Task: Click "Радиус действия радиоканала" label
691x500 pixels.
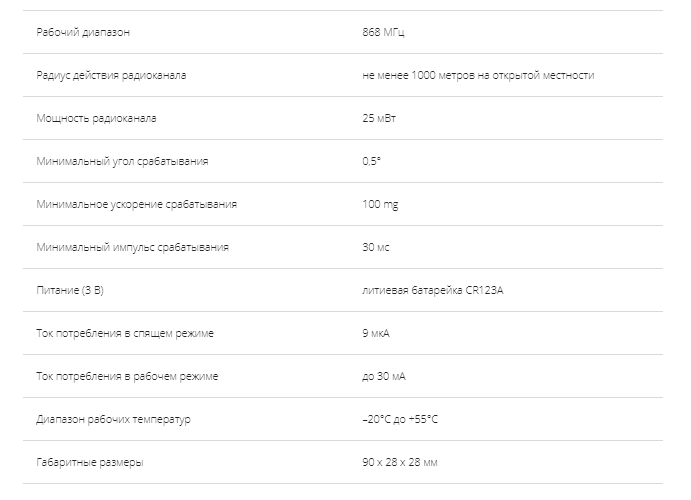Action: point(110,75)
